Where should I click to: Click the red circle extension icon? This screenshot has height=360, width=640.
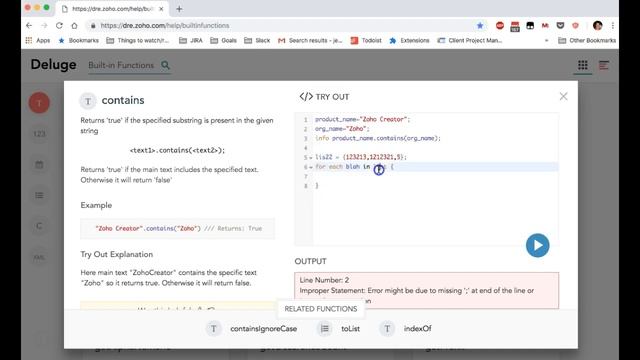pos(500,25)
